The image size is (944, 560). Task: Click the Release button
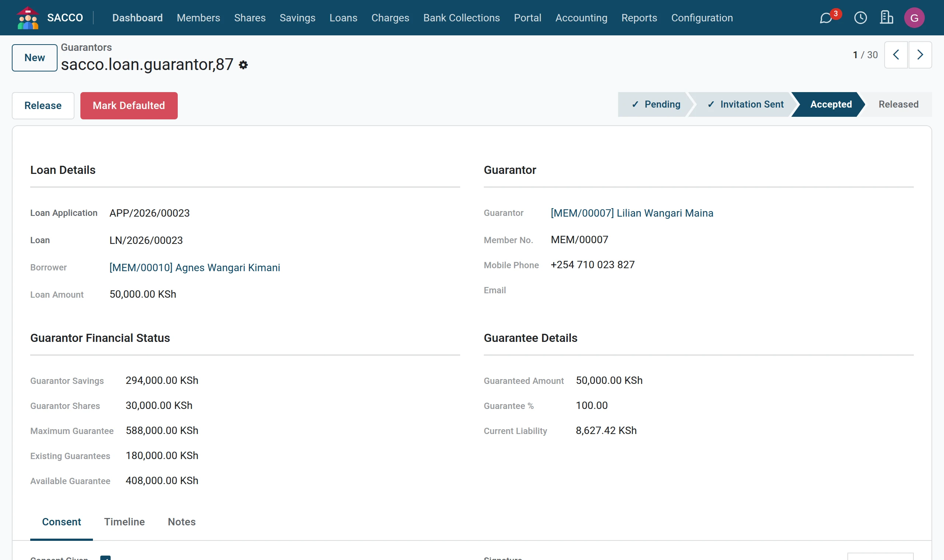pos(43,106)
